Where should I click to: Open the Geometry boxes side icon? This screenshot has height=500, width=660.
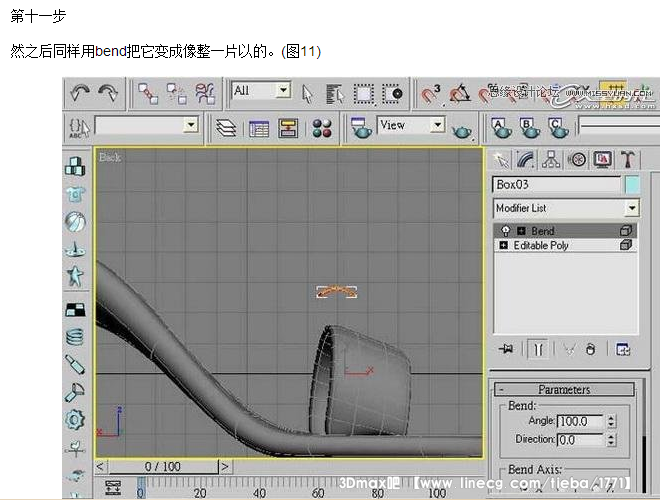[75, 166]
